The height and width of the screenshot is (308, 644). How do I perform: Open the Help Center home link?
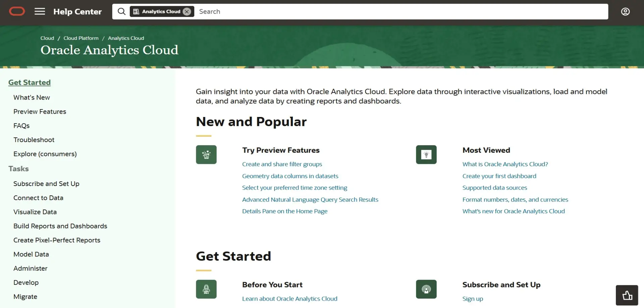(x=77, y=11)
